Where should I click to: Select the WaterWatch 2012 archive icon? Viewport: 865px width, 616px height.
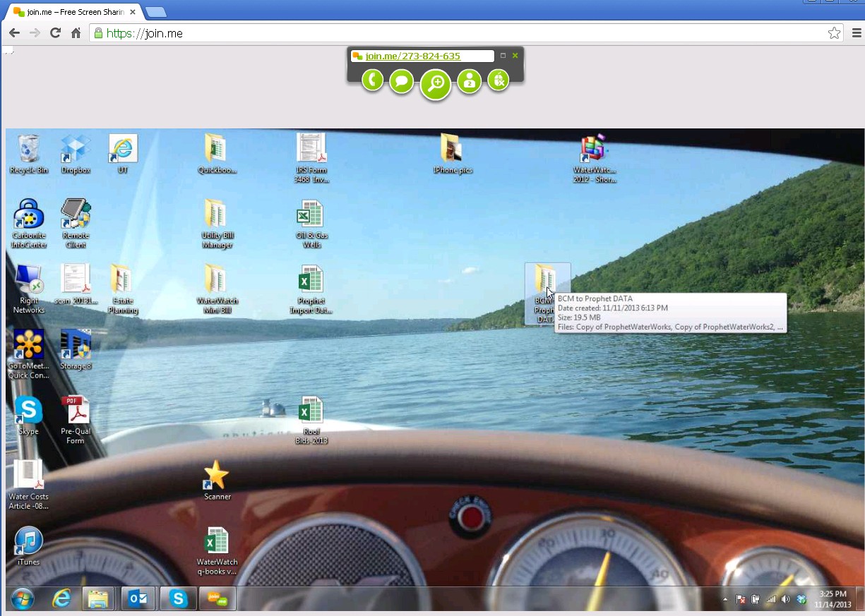595,158
